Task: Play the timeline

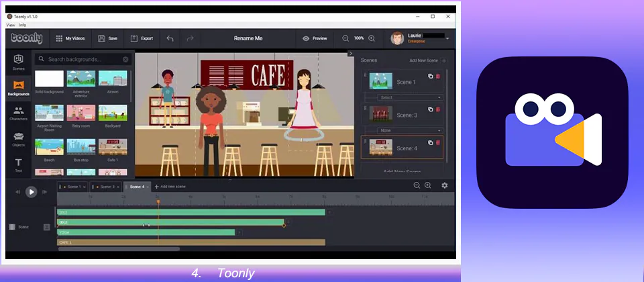Action: pos(32,191)
